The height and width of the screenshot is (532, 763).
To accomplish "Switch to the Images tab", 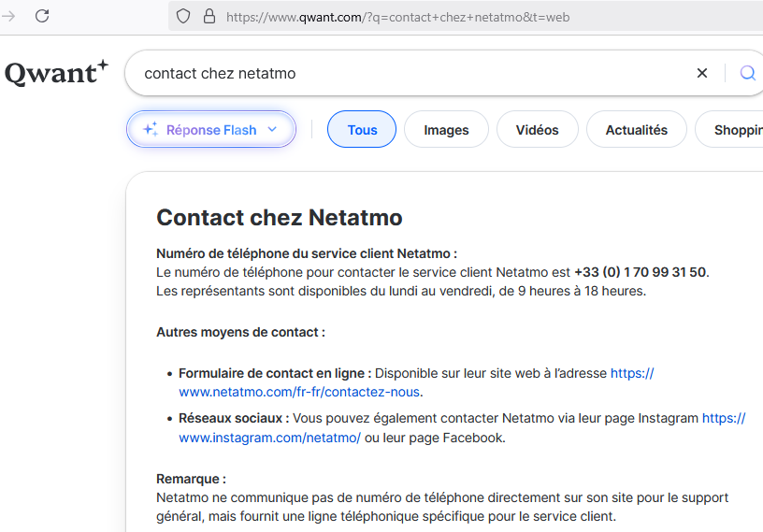I will tap(446, 129).
